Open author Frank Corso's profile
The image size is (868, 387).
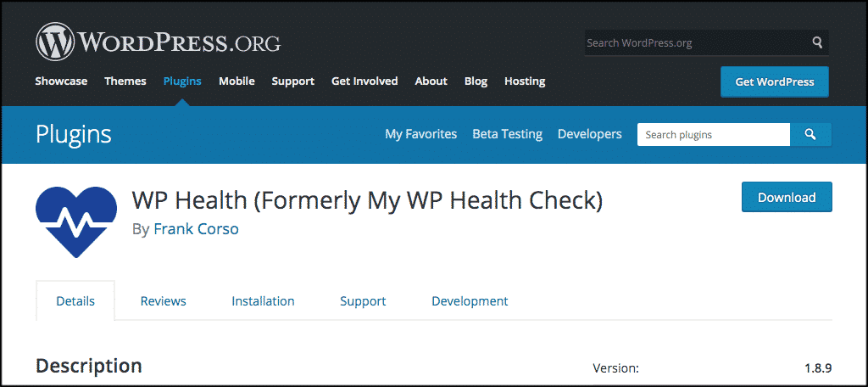click(196, 229)
